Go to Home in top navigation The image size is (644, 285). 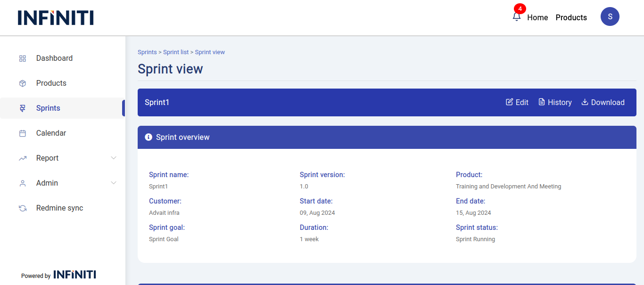537,17
